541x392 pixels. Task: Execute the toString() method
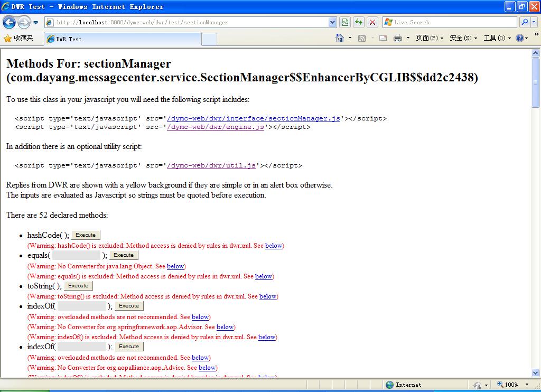click(x=78, y=286)
